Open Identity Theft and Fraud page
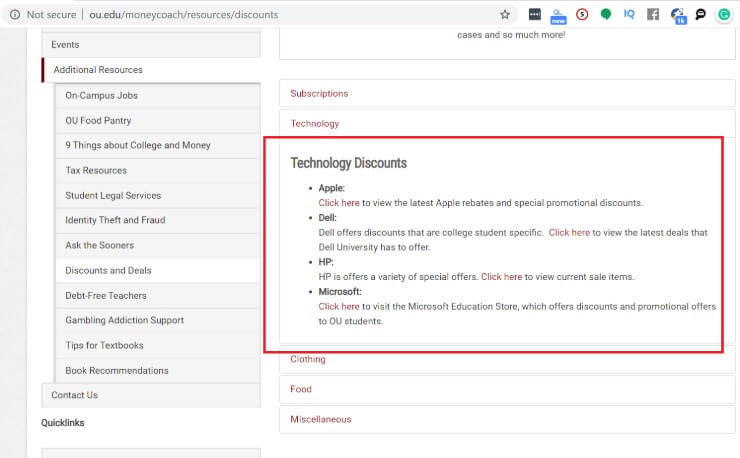This screenshot has width=740, height=458. pyautogui.click(x=158, y=220)
